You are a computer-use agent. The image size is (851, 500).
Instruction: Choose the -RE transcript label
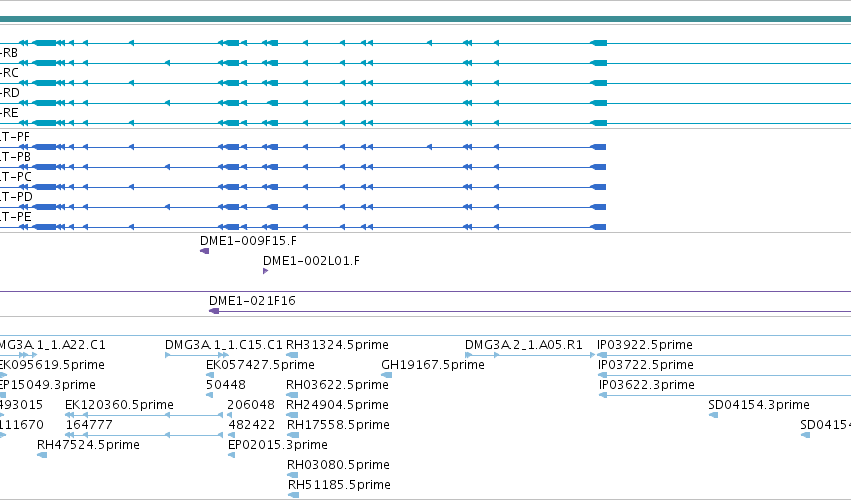point(9,113)
